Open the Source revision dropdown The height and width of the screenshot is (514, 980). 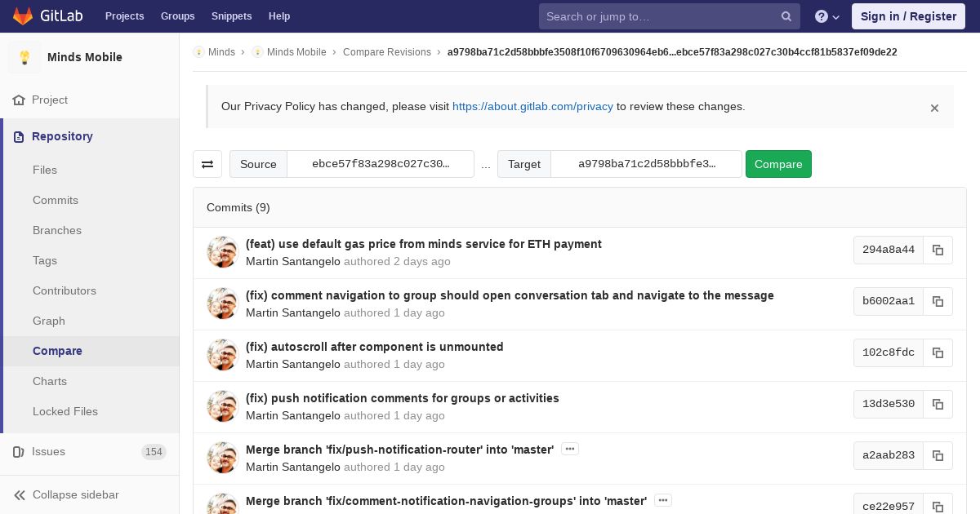pyautogui.click(x=381, y=164)
